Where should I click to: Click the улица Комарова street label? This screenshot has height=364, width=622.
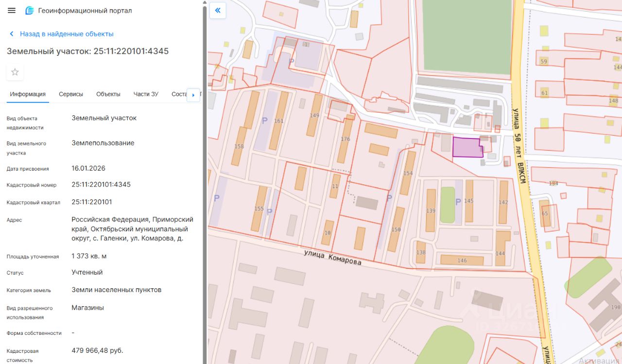[332, 258]
